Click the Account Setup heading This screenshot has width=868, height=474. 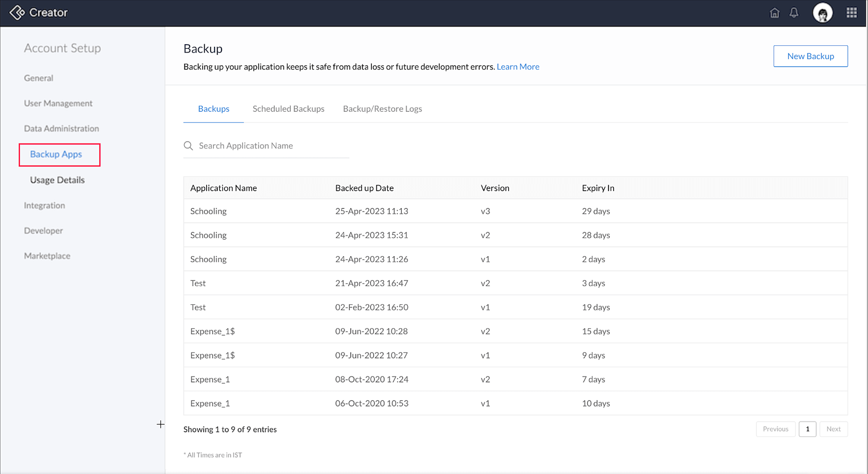[x=62, y=48]
